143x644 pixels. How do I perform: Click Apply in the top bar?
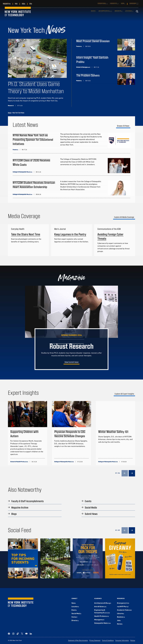point(24,4)
